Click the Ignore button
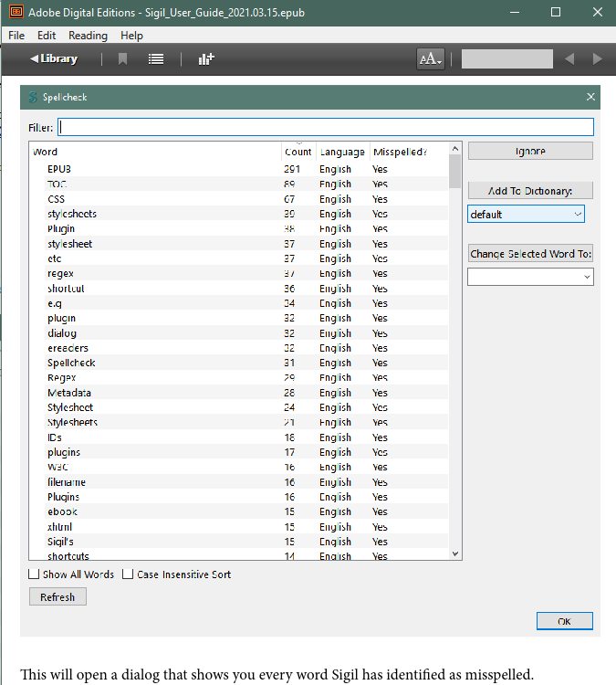The width and height of the screenshot is (616, 685). (530, 151)
